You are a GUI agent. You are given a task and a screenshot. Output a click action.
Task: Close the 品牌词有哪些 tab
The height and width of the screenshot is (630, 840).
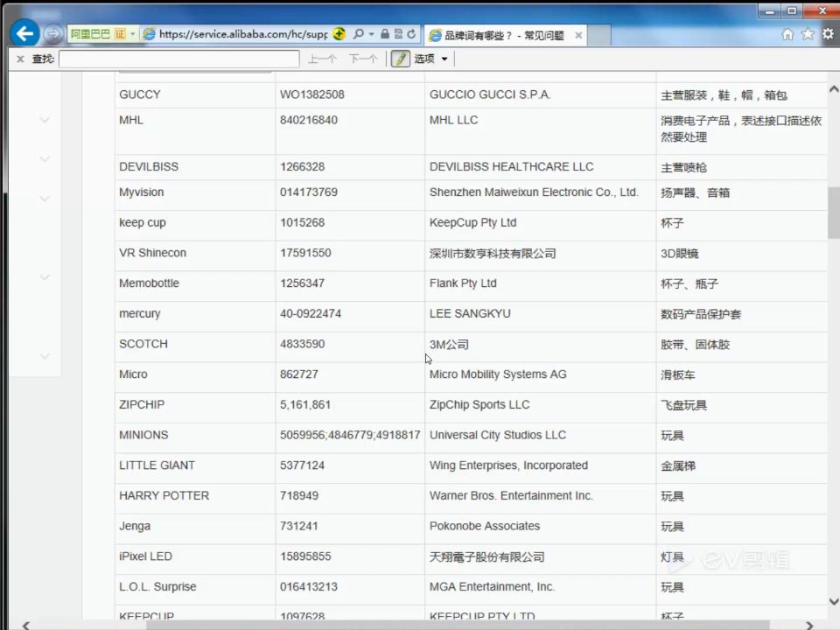coord(578,35)
